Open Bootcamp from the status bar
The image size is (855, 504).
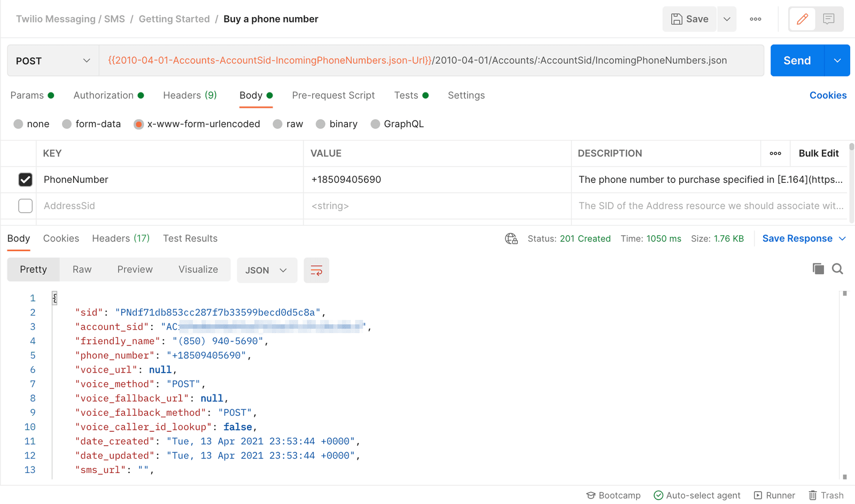click(613, 495)
